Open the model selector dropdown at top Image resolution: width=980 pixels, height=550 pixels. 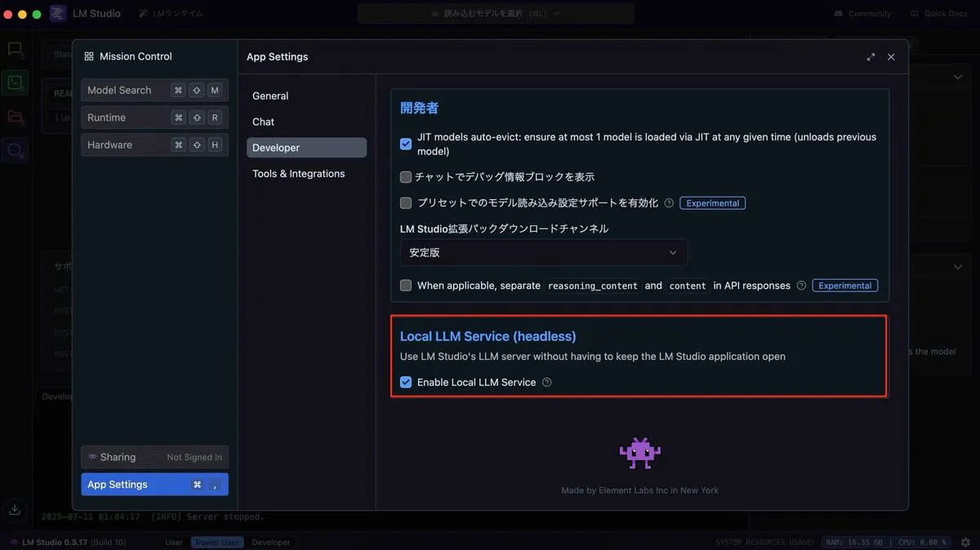coord(496,13)
